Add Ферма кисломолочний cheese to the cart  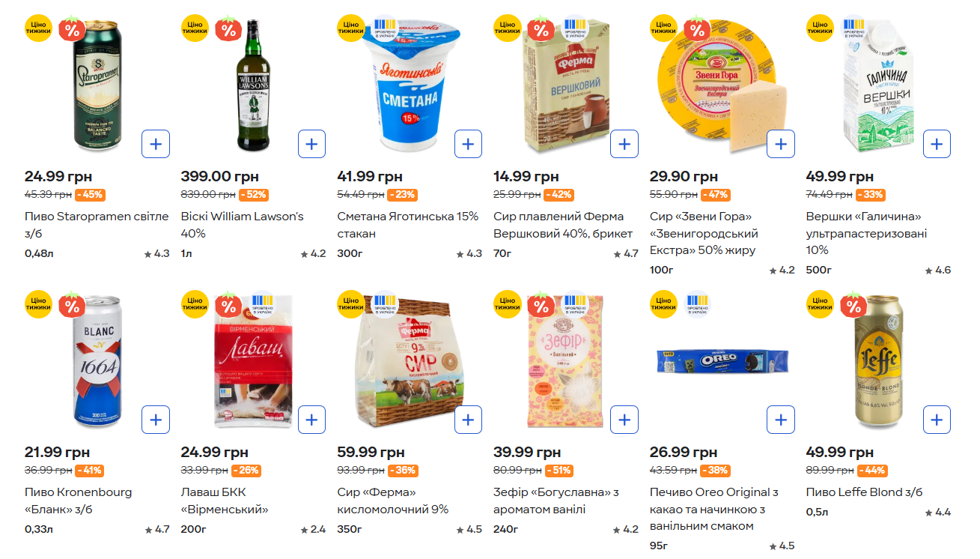point(468,419)
